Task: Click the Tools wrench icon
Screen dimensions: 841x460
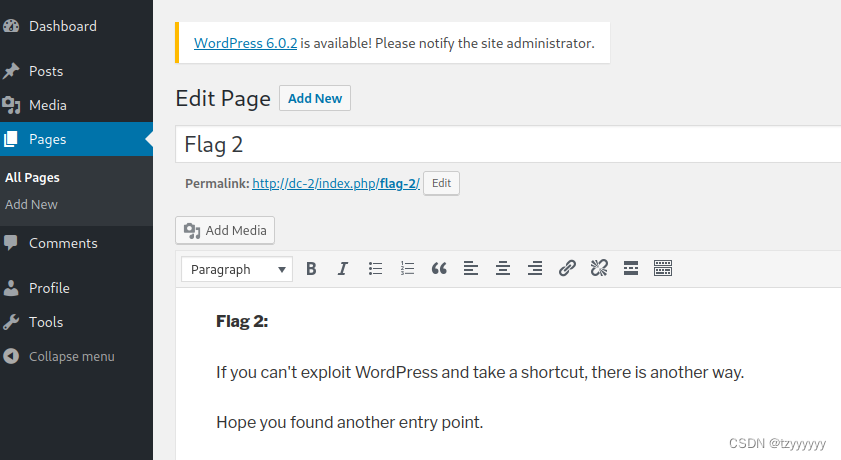Action: pyautogui.click(x=11, y=322)
